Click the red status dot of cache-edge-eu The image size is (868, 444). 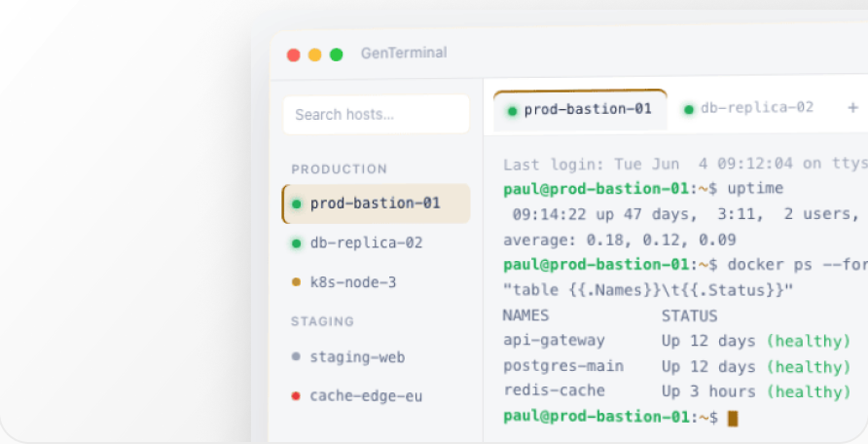click(296, 396)
